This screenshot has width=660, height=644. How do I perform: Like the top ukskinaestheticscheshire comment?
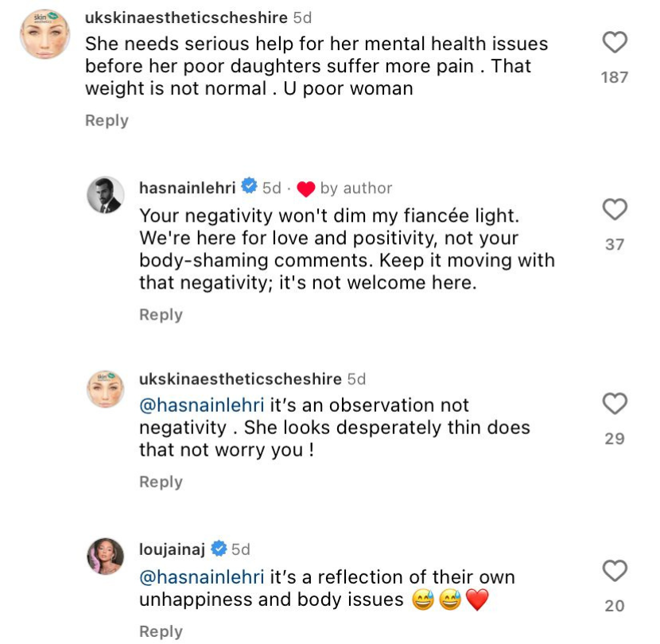tap(615, 42)
